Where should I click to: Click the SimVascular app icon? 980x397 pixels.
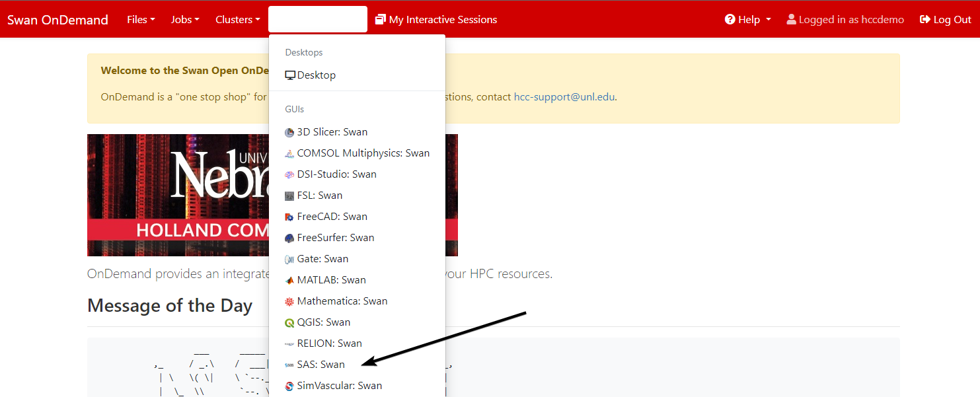pos(289,386)
